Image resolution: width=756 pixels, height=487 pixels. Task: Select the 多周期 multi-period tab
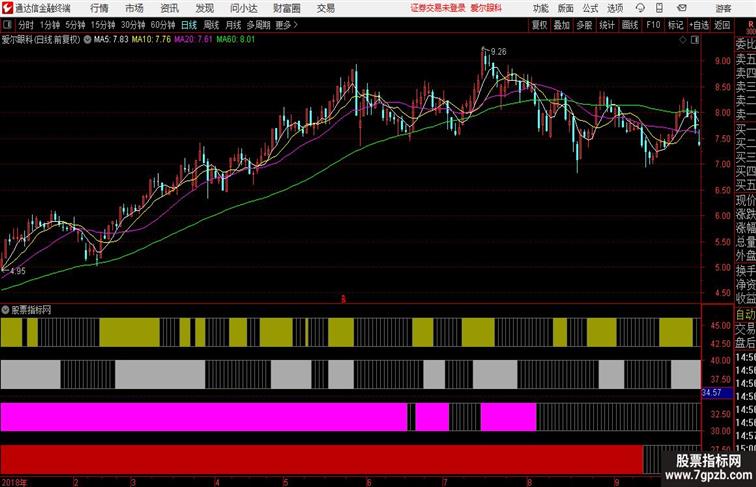pyautogui.click(x=258, y=25)
